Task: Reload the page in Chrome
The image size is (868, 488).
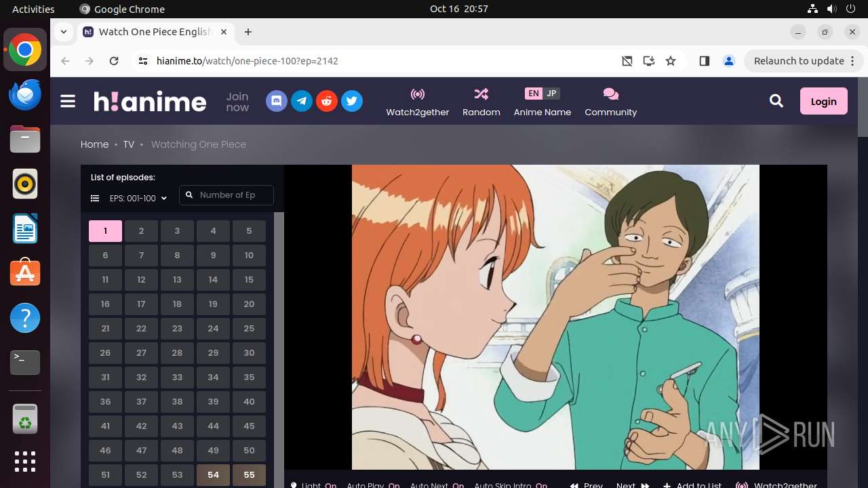Action: (114, 61)
